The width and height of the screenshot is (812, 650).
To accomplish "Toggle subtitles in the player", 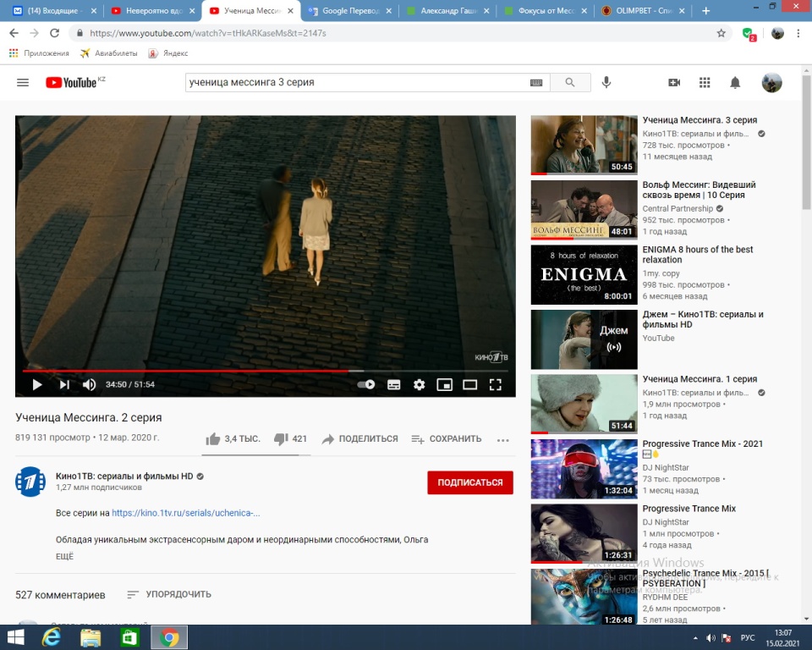I will pos(393,384).
